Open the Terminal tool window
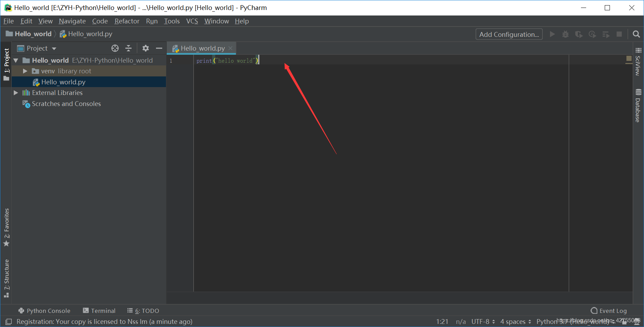The image size is (644, 327). pyautogui.click(x=99, y=310)
